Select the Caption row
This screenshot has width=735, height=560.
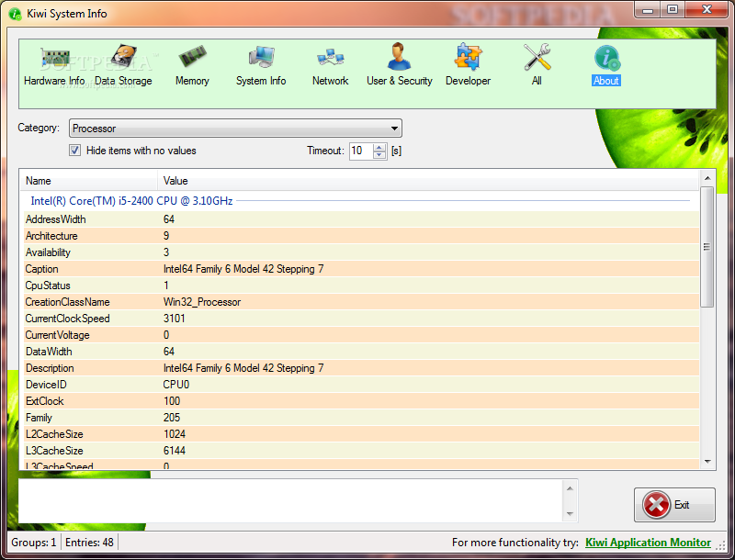pos(361,269)
